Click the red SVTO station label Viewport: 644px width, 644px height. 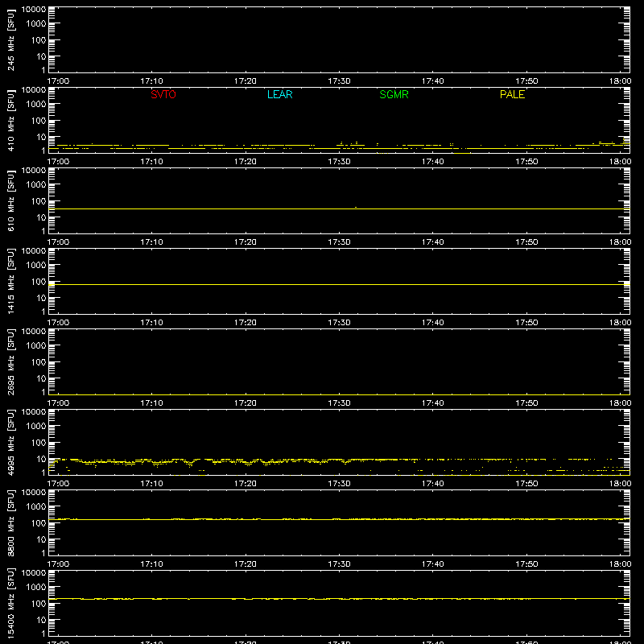tap(163, 94)
